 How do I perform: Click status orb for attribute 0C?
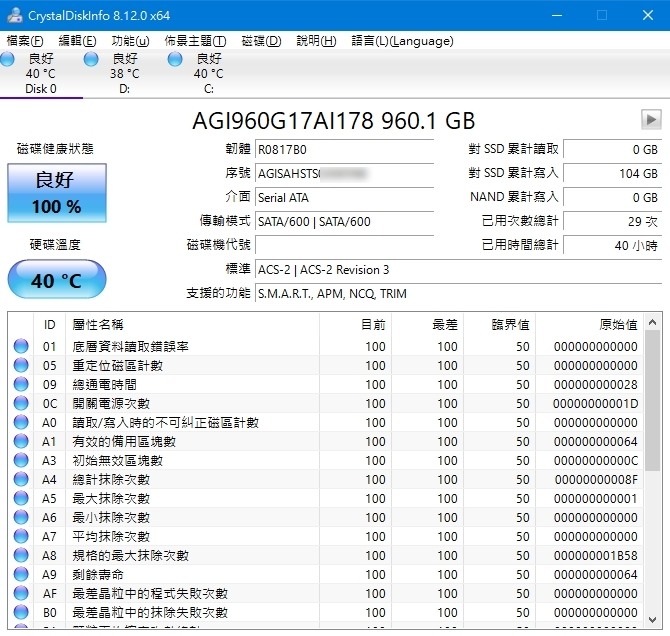21,403
